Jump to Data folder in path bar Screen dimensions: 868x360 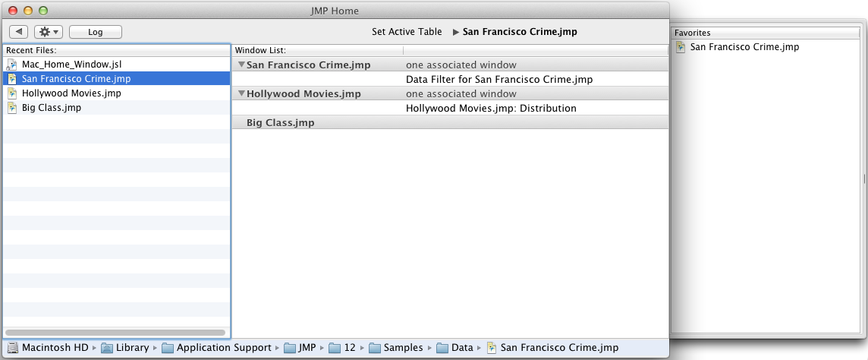(461, 348)
